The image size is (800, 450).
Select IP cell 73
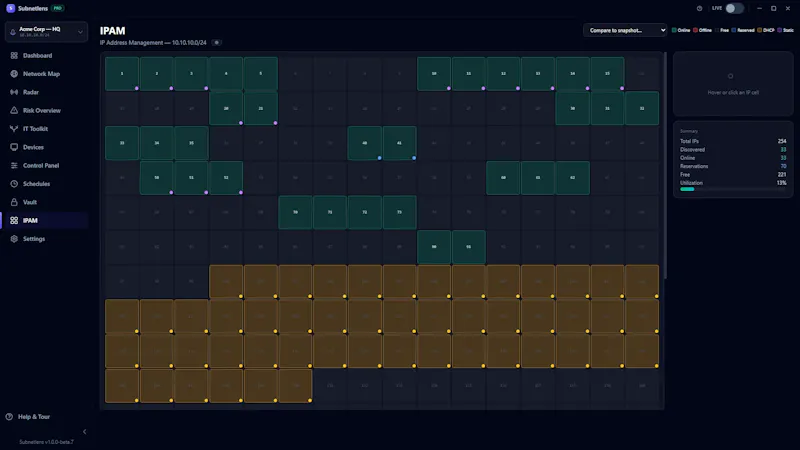(x=399, y=212)
